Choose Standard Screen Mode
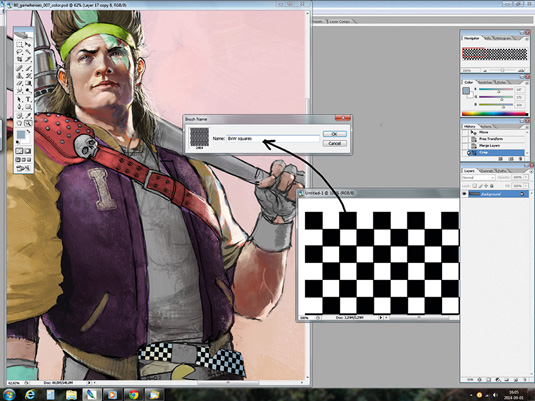The image size is (535, 401). point(18,159)
